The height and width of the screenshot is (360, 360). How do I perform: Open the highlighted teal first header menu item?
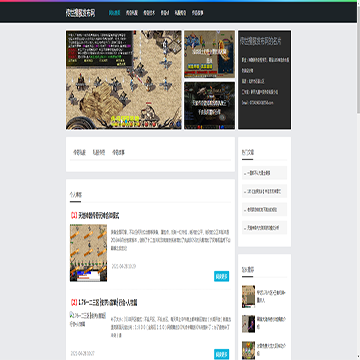pyautogui.click(x=115, y=13)
